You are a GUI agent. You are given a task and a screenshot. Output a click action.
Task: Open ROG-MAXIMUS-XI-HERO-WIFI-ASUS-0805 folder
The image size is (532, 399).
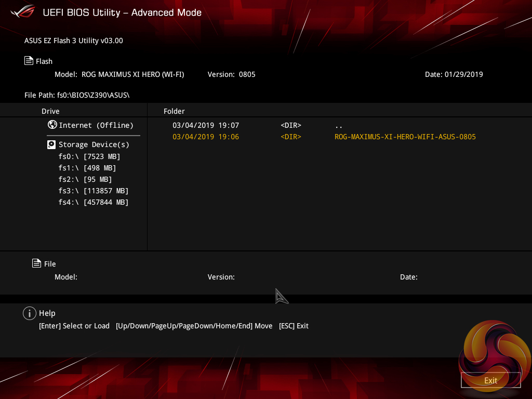click(405, 137)
